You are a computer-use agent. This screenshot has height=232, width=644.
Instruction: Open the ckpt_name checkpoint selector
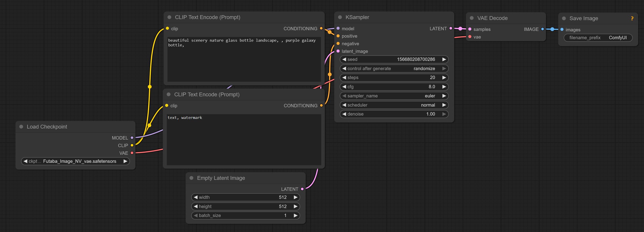[75, 161]
